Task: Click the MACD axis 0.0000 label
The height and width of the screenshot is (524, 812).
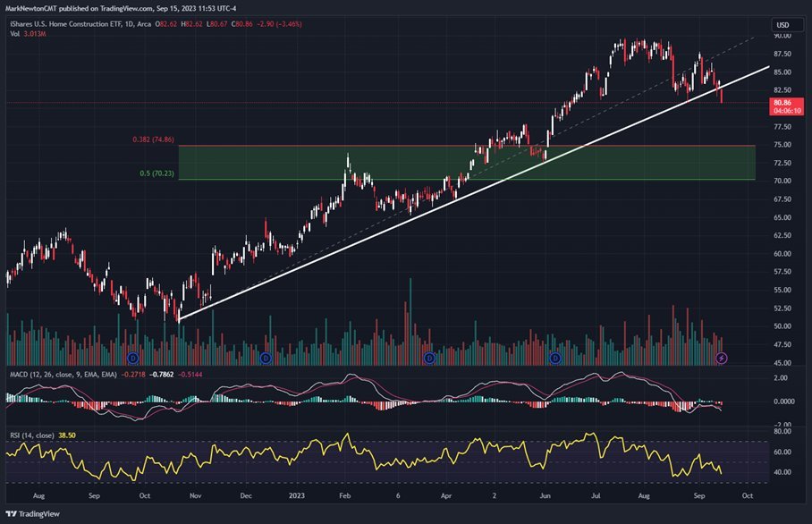Action: point(784,401)
